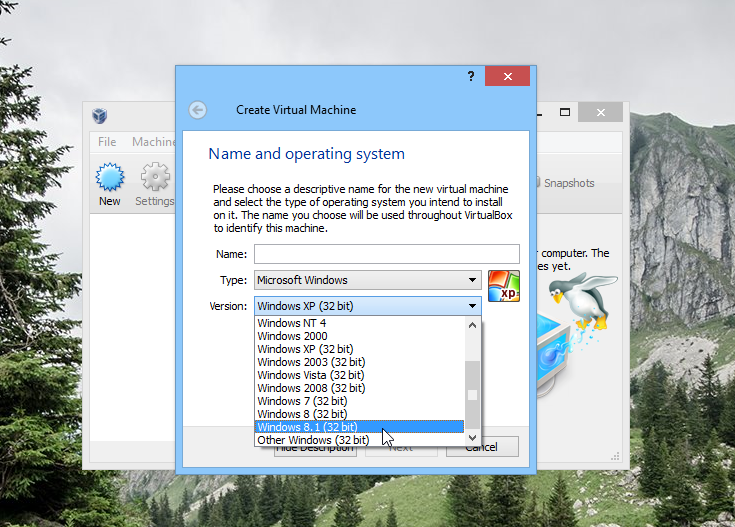Select Windows 2000 from version list
This screenshot has width=735, height=527.
coord(360,336)
